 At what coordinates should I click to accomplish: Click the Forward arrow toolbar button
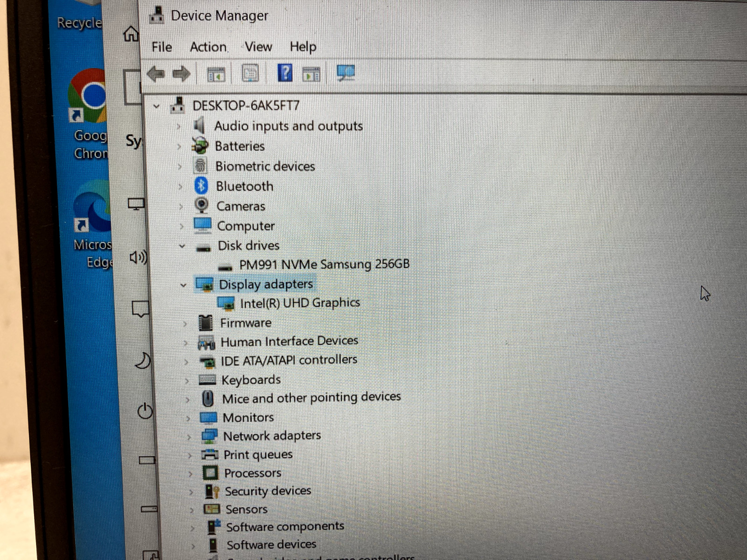click(x=181, y=74)
